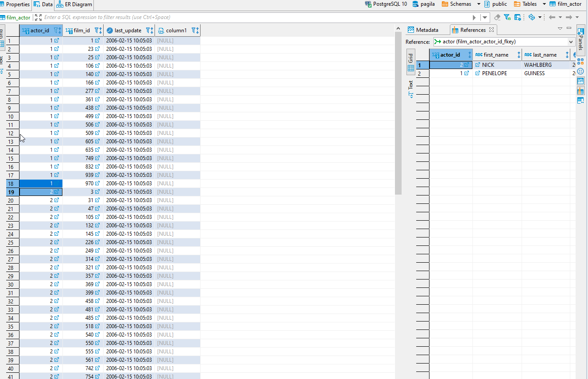
Task: Switch References panel to Text mode
Action: pyautogui.click(x=411, y=89)
